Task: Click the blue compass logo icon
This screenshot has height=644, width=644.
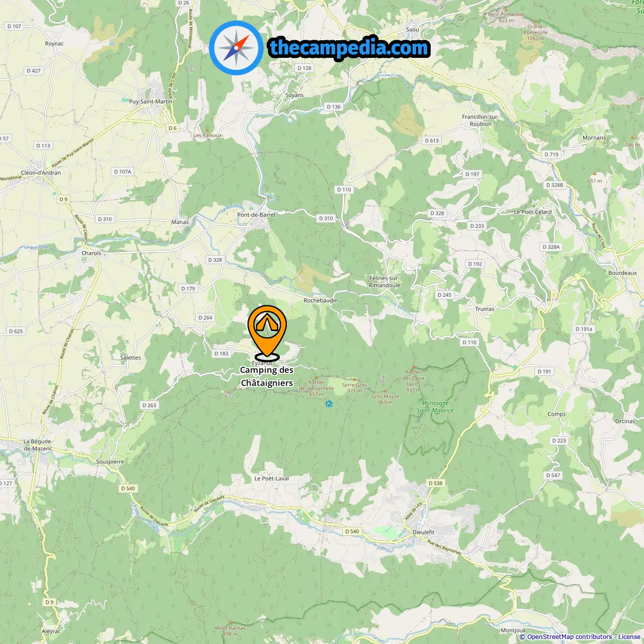Action: (236, 48)
